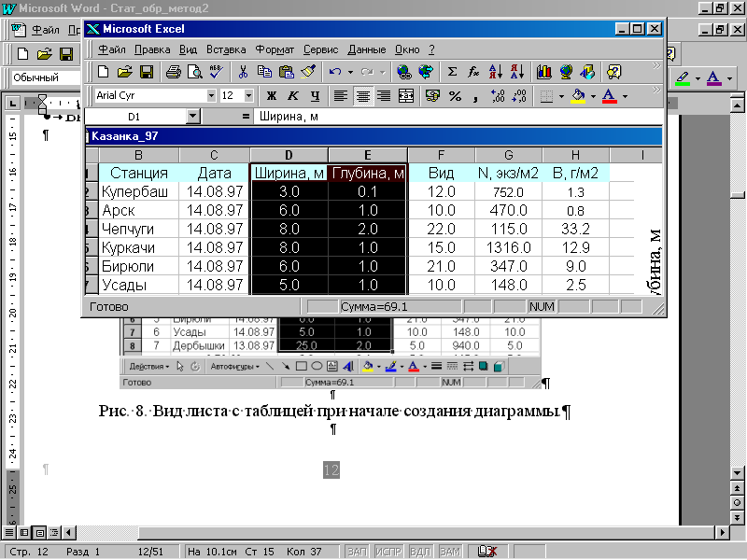Toggle ЗАМ overtype mode in Word

click(450, 552)
